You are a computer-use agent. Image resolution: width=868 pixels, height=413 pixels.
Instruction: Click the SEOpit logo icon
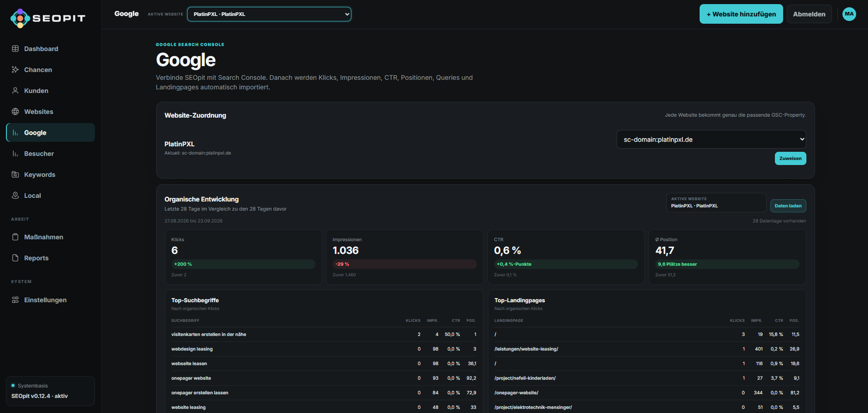[20, 18]
